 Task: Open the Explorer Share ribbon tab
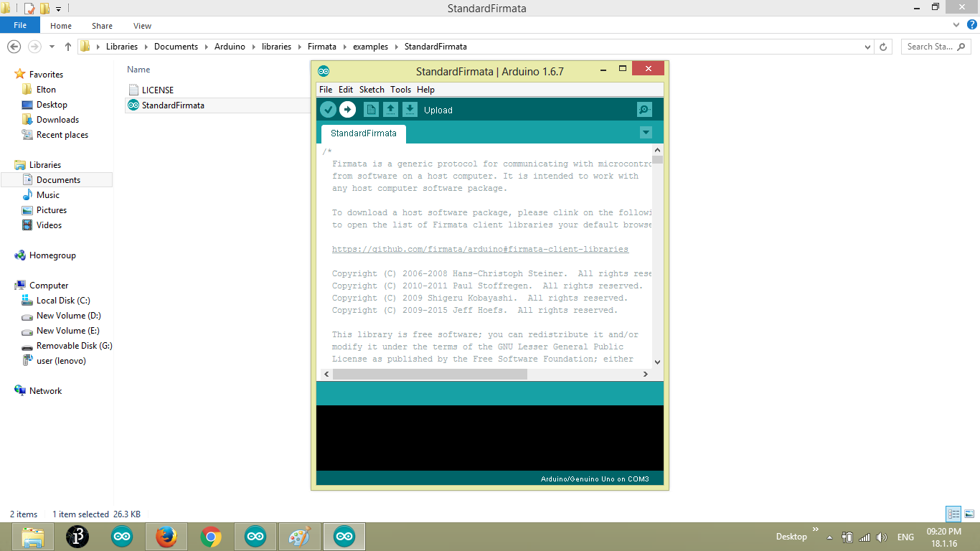tap(102, 26)
